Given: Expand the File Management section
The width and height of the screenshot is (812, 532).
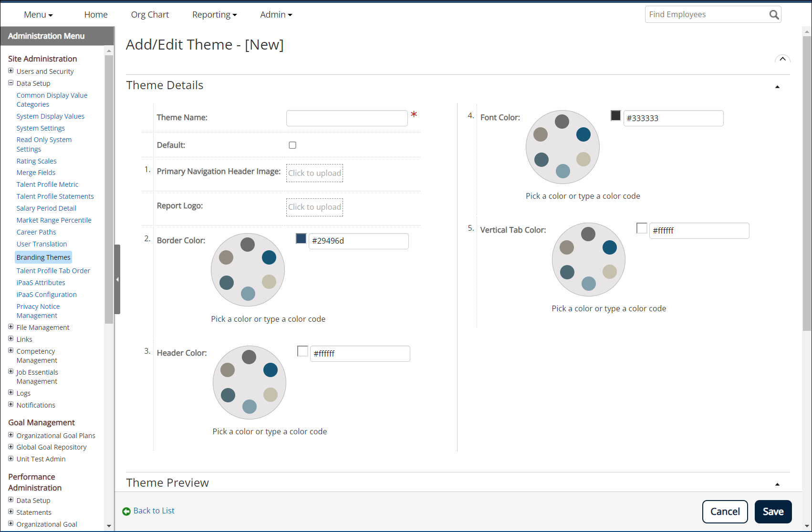Looking at the screenshot, I should 10,327.
